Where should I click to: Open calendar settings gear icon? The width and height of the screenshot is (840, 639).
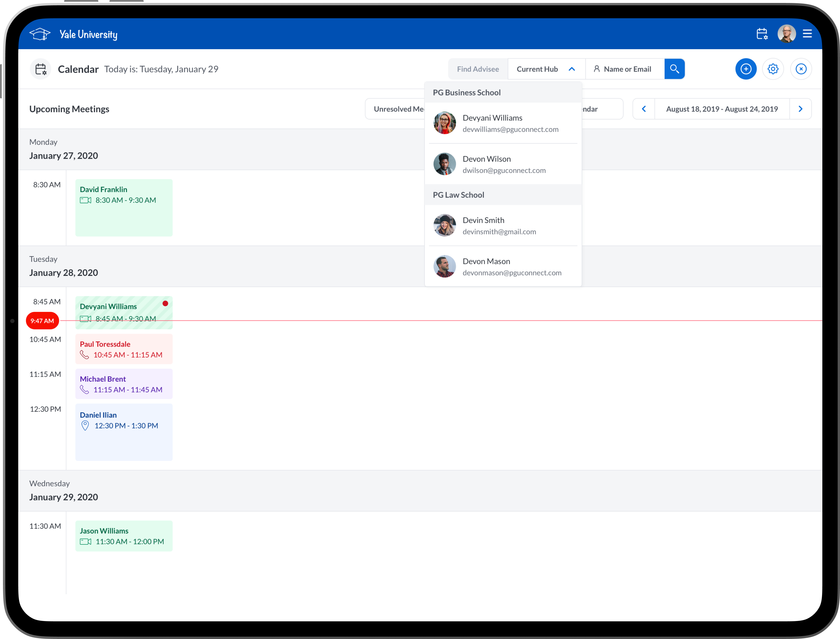click(773, 69)
